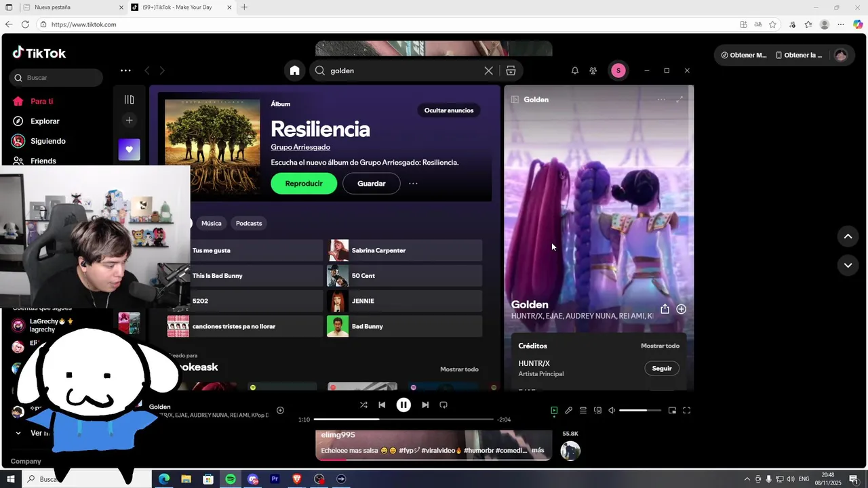Navigate forward in Spotify history
The image size is (868, 488).
(x=161, y=70)
